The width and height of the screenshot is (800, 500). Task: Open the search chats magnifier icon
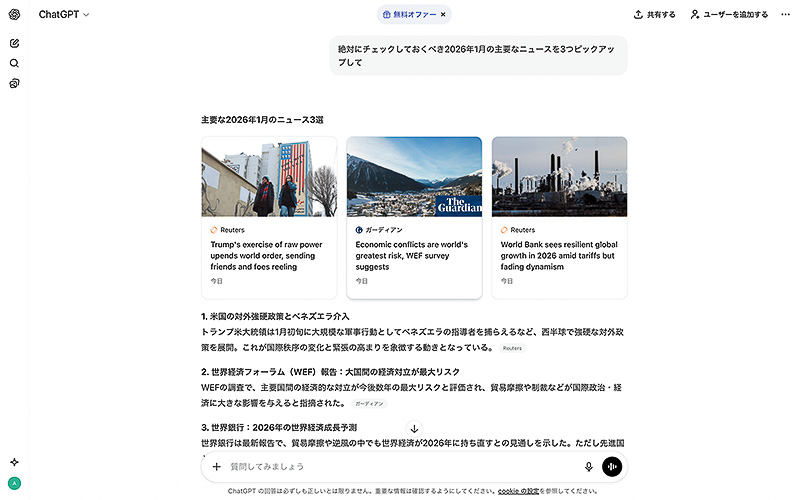point(14,63)
